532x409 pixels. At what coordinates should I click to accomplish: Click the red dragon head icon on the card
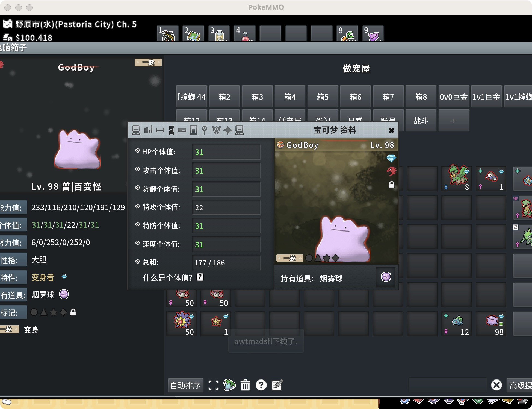391,171
